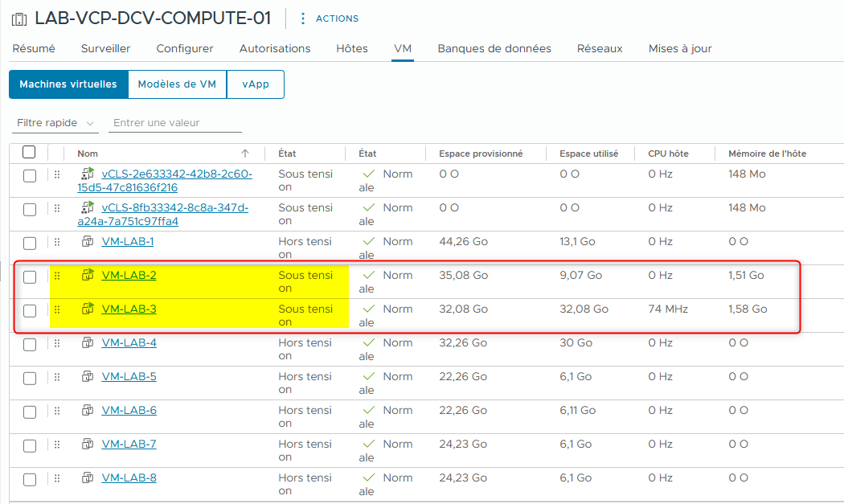This screenshot has height=504, width=844.
Task: Switch to the Banques de données tab
Action: pos(494,48)
